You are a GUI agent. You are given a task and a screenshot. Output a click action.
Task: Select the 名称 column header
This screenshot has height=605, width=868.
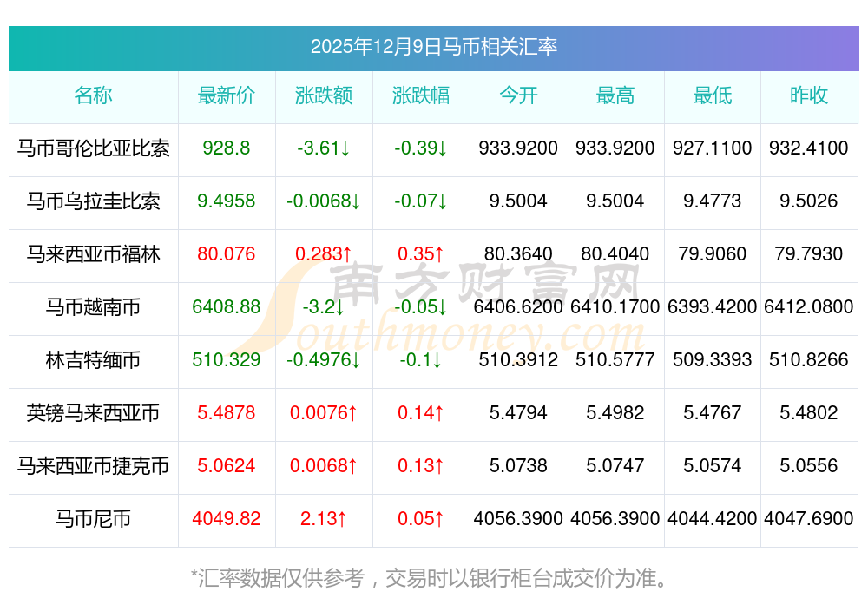click(x=93, y=95)
